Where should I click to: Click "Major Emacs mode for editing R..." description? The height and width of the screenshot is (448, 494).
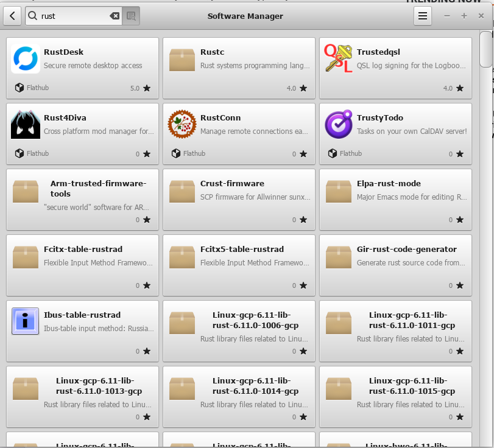(412, 197)
